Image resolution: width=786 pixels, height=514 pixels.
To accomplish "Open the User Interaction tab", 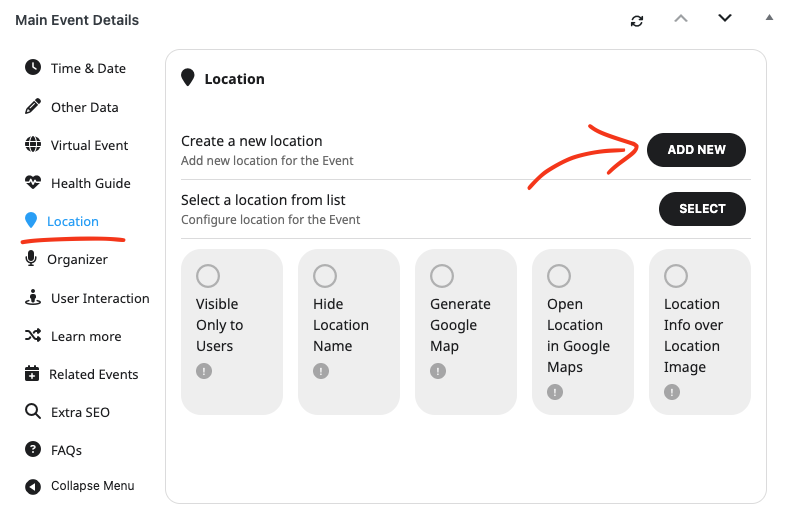I will point(99,298).
